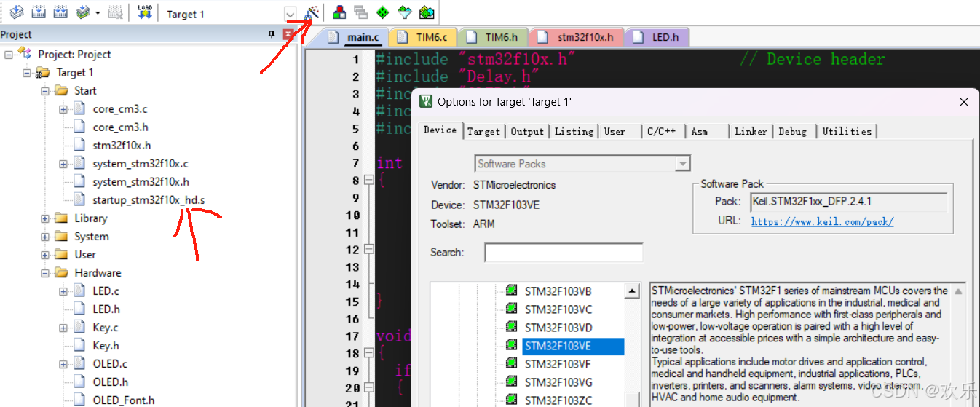Viewport: 980px width, 407px height.
Task: Click the greyed Stop Build icon
Action: (x=115, y=12)
